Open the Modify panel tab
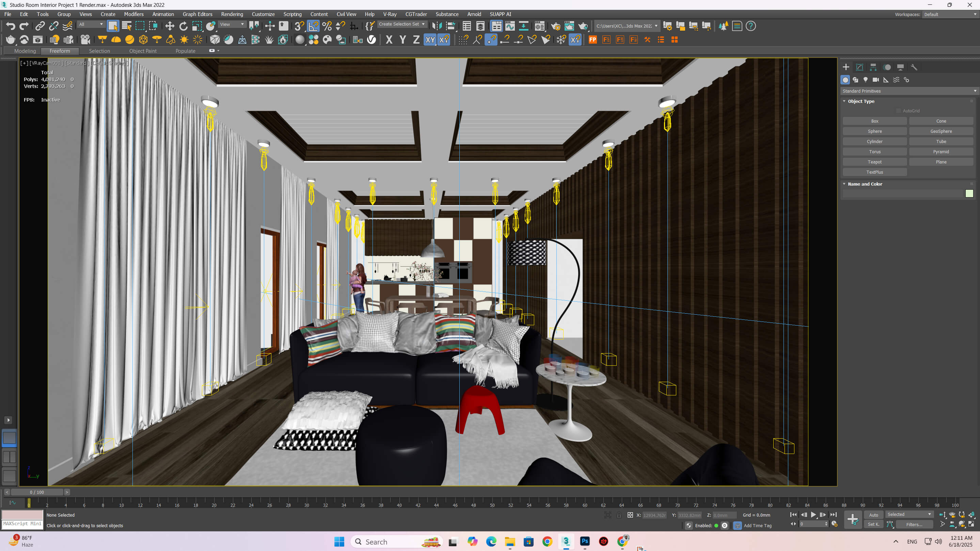The image size is (980, 551). click(x=859, y=67)
